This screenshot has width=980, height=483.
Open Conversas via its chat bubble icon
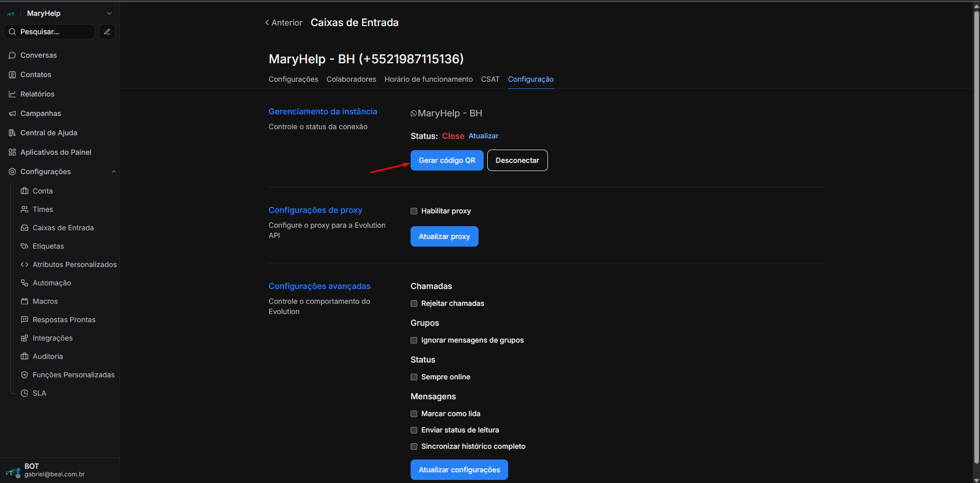tap(12, 55)
